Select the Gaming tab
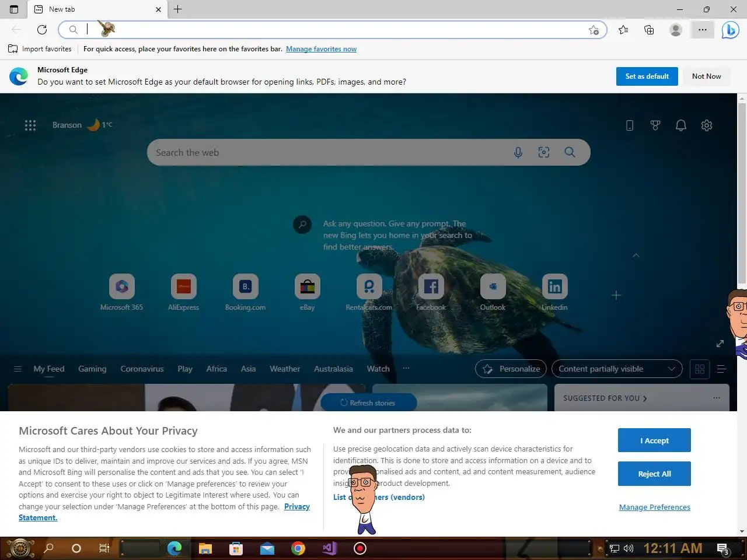 [x=92, y=369]
